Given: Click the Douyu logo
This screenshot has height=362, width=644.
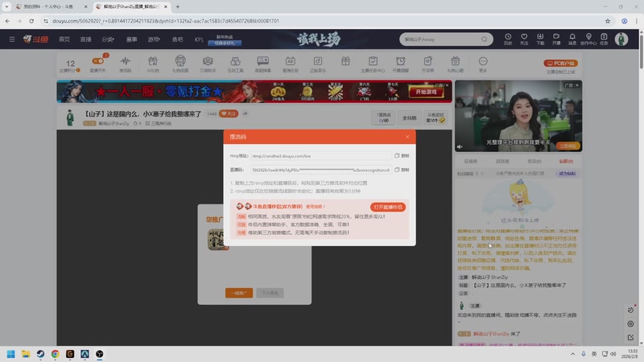Looking at the screenshot, I should click(x=35, y=39).
